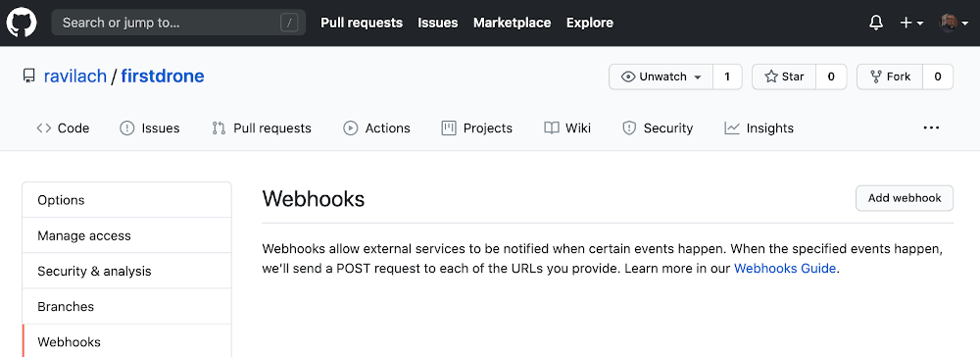Switch to the repository Issues tab

pos(149,128)
